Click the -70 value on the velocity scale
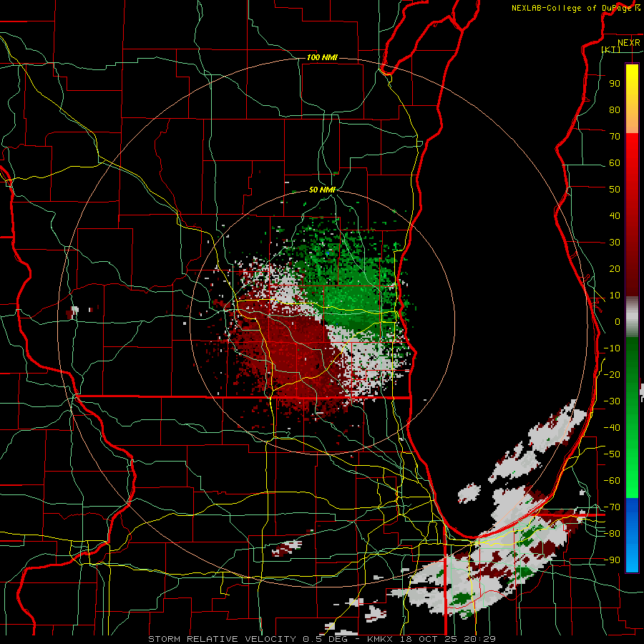Image resolution: width=644 pixels, height=644 pixels. point(612,507)
